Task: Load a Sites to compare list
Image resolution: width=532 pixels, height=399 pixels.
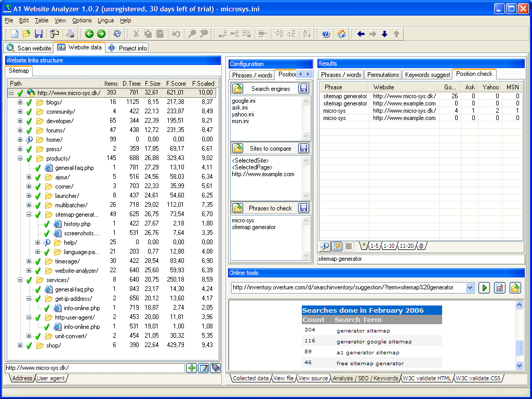Action: (x=237, y=148)
